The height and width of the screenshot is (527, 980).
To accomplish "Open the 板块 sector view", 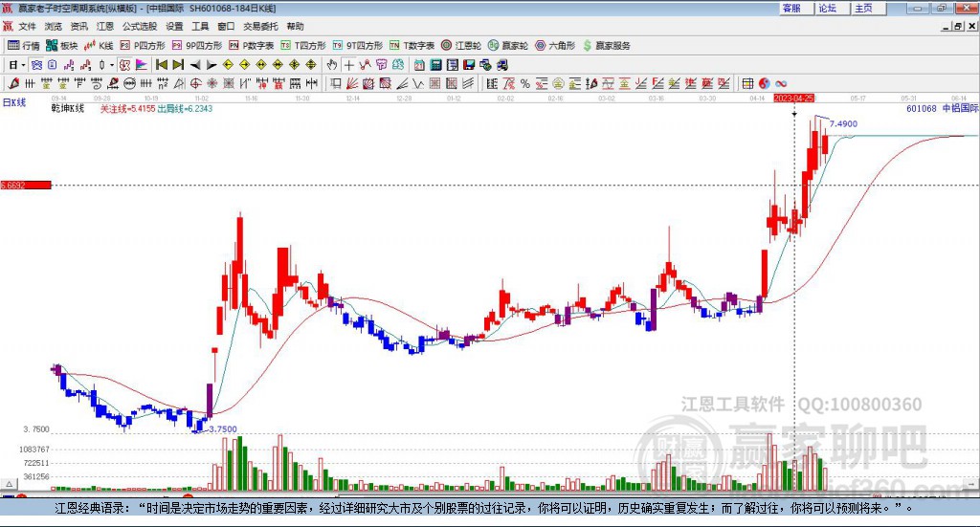I will (62, 46).
